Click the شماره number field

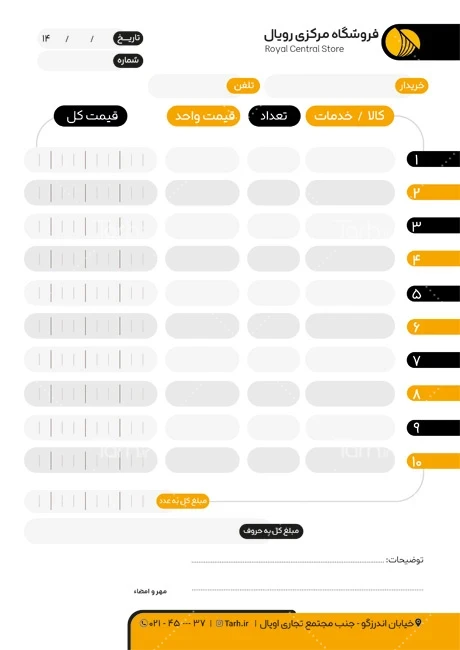point(90,61)
